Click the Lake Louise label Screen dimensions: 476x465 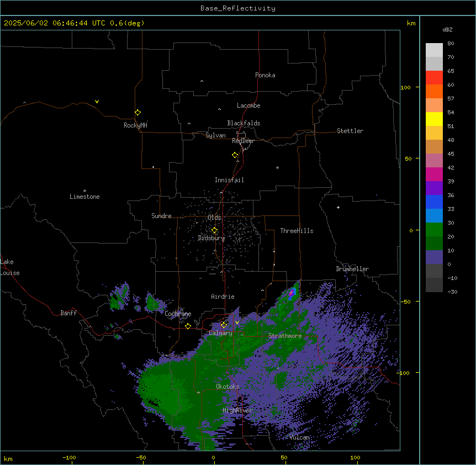10,267
